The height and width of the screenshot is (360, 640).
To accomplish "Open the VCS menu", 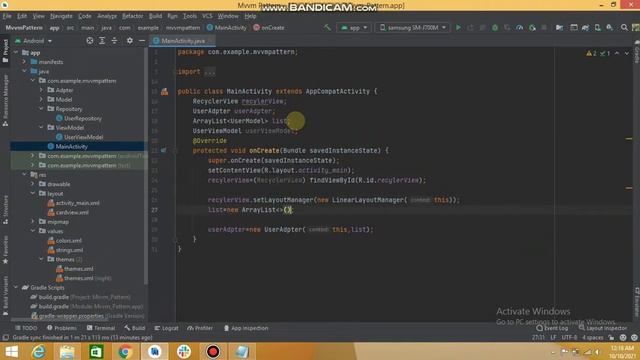I will pos(207,16).
